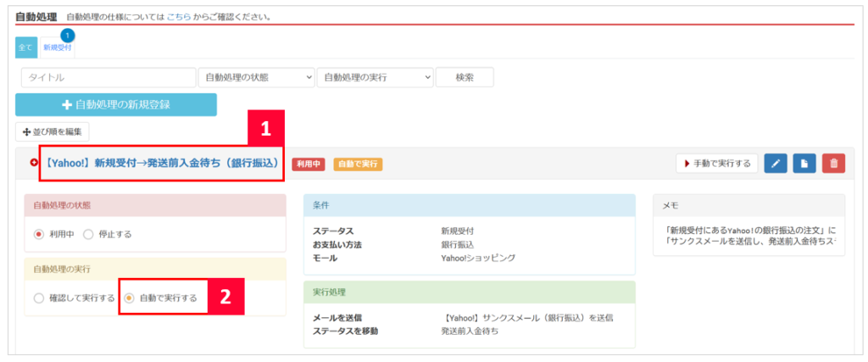Click the 検索 button
This screenshot has height=362, width=868.
coord(465,78)
